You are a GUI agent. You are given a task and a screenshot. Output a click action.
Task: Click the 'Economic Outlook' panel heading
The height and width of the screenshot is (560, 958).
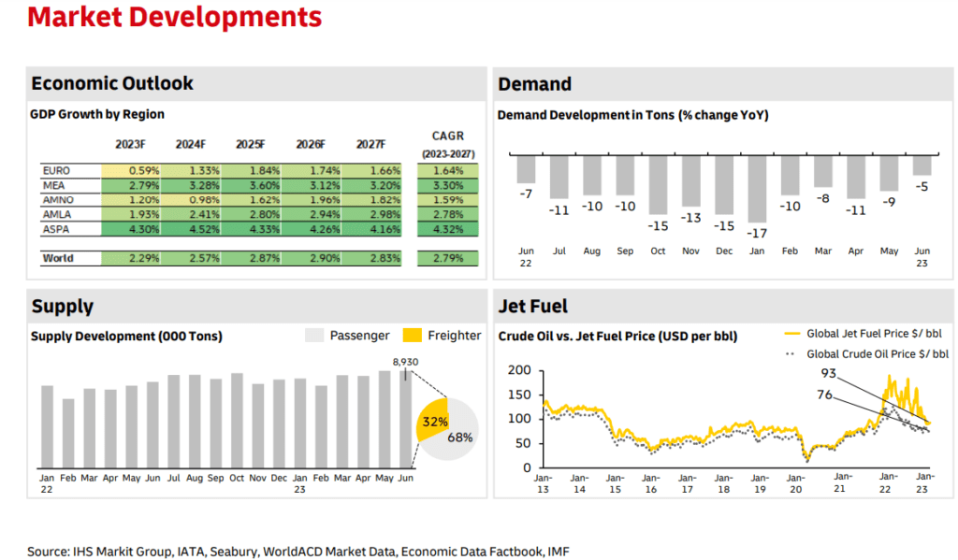(x=112, y=83)
